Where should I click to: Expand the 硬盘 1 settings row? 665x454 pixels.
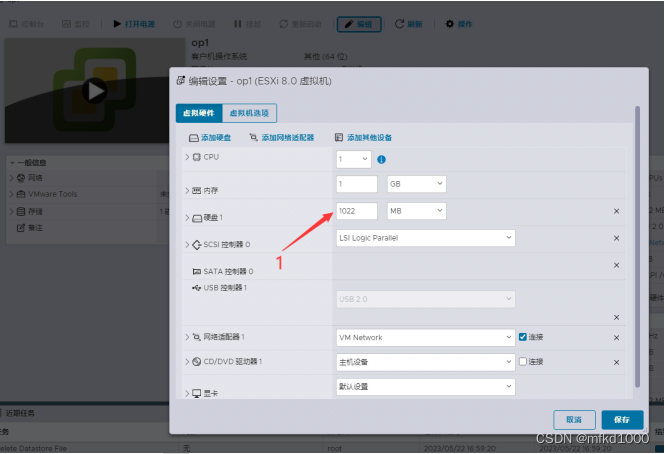coord(187,218)
